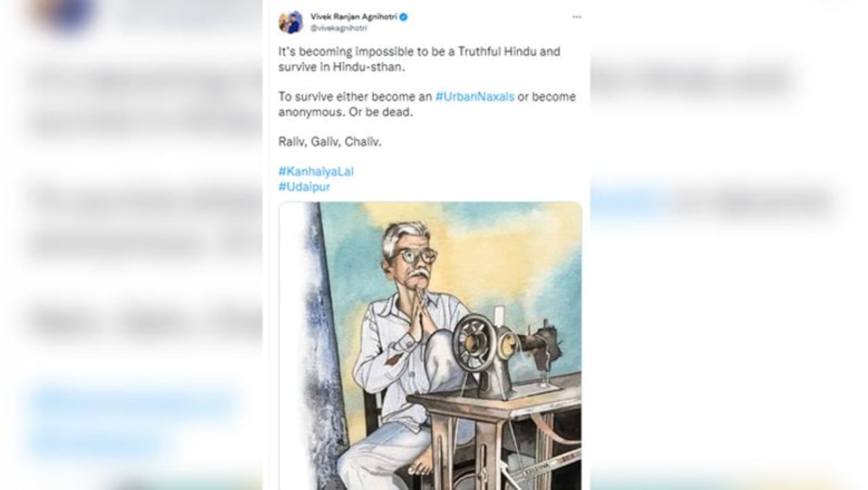Open the #UrbanNaxals hashtag

pos(474,96)
